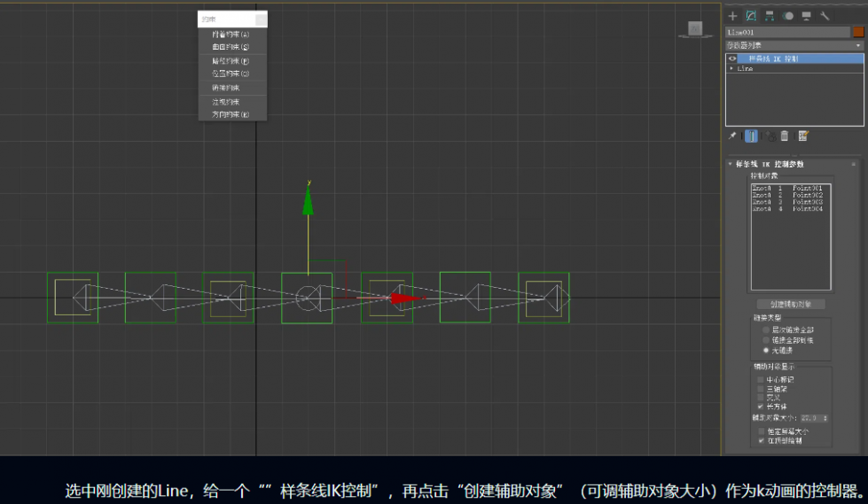Open Configure Modifier Sets icon
The height and width of the screenshot is (504, 868).
[803, 136]
